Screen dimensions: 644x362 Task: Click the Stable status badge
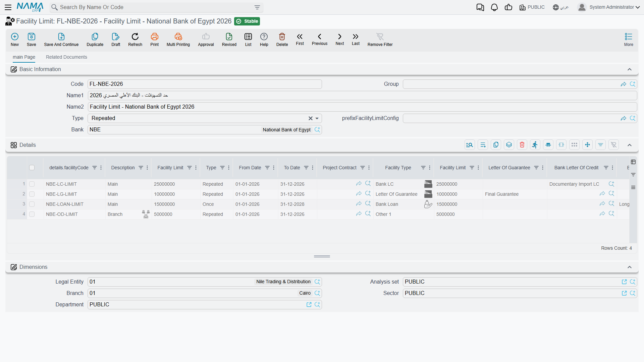click(247, 21)
